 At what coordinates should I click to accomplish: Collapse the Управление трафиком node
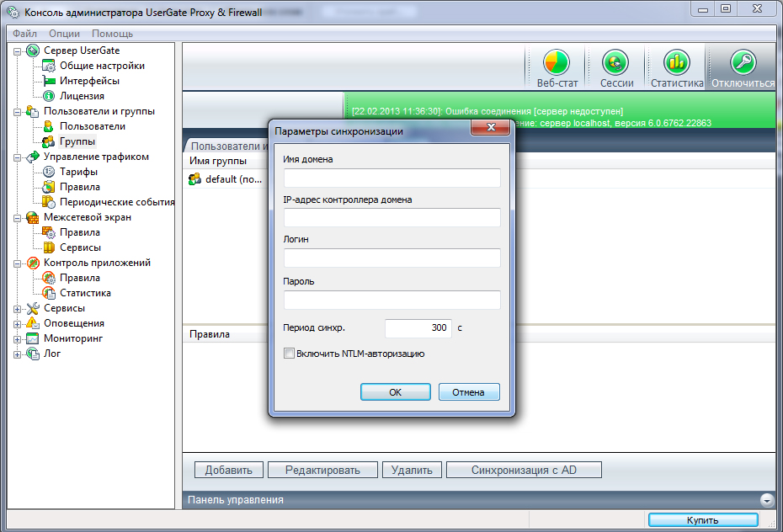pyautogui.click(x=17, y=157)
